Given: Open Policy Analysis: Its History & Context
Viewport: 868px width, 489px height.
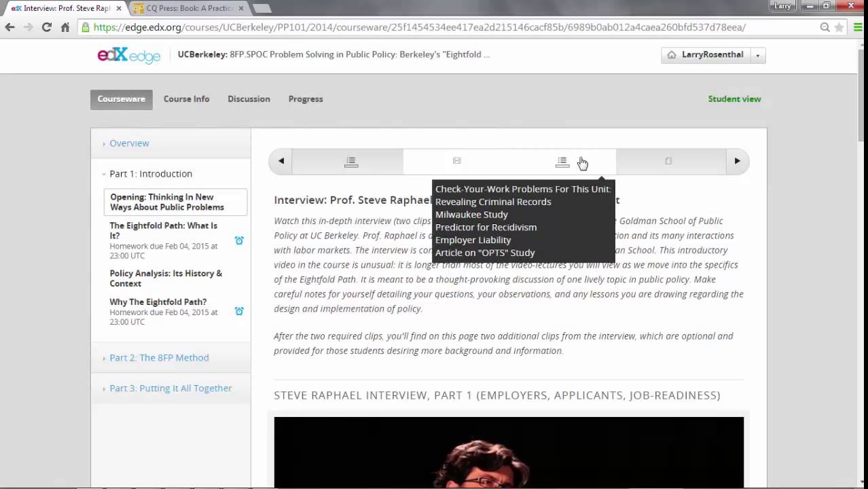Looking at the screenshot, I should [166, 278].
